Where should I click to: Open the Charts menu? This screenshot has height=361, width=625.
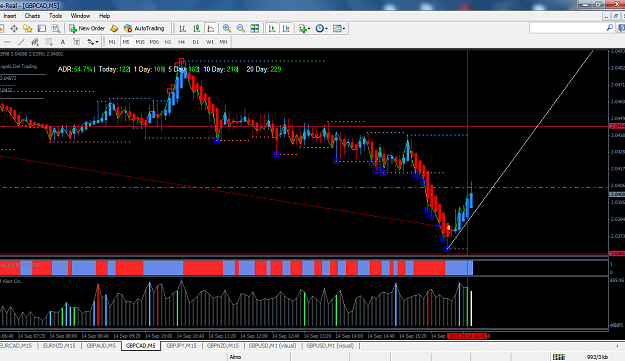coord(32,16)
